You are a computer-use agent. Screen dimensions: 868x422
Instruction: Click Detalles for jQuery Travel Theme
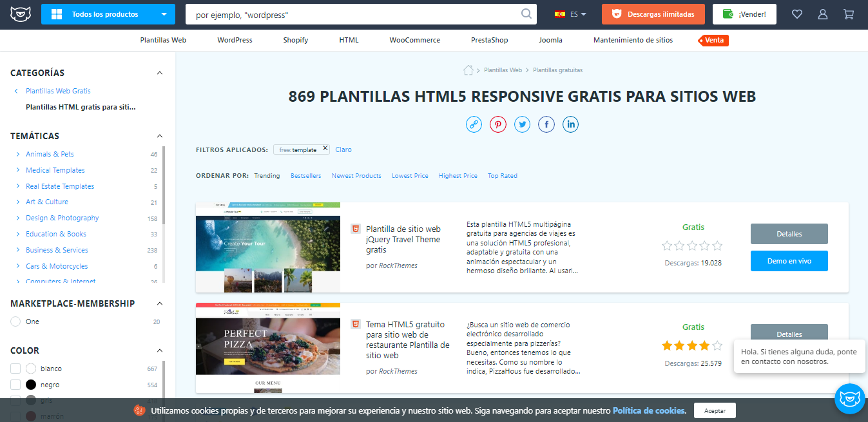789,234
